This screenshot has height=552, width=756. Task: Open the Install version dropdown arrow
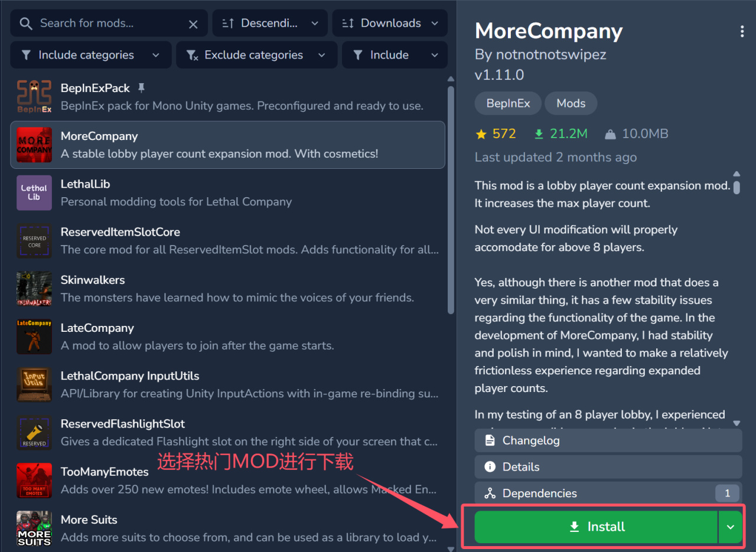731,527
